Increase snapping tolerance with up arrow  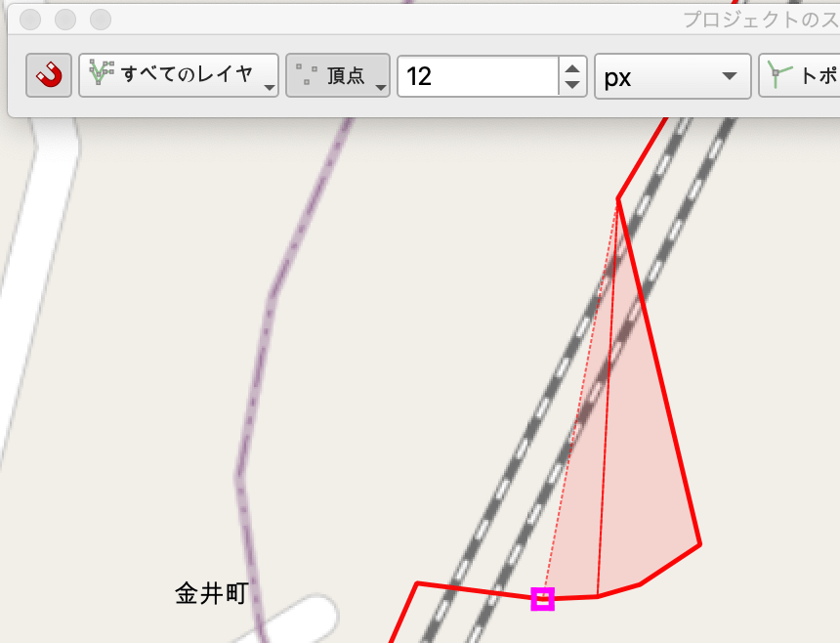(x=572, y=67)
